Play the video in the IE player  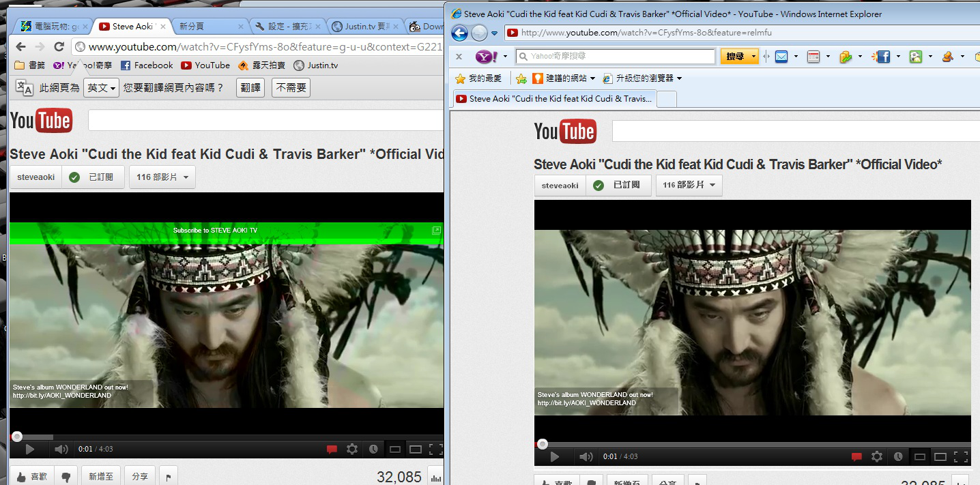coord(554,457)
